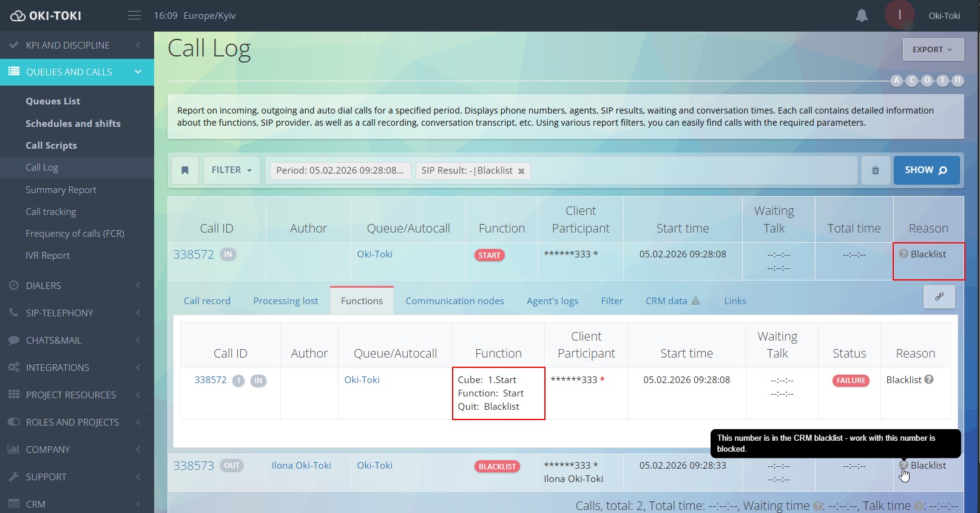
Task: Click the user avatar circle in header
Action: tap(899, 15)
